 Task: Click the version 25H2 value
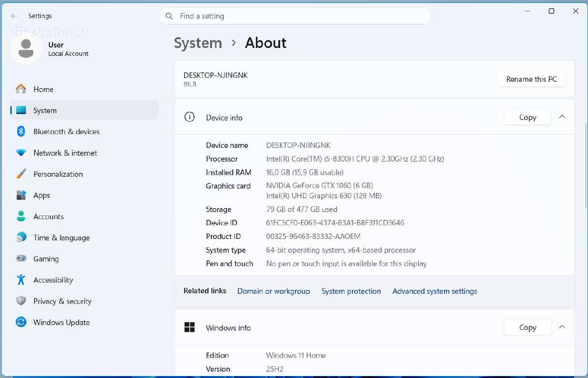[275, 369]
